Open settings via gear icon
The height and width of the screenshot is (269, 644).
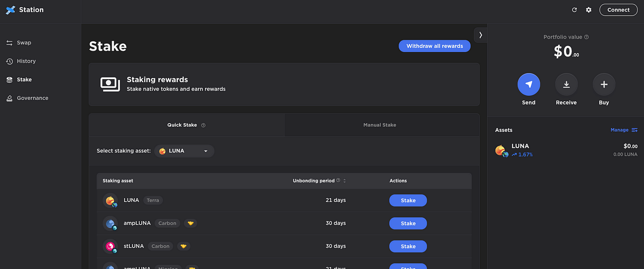(588, 10)
